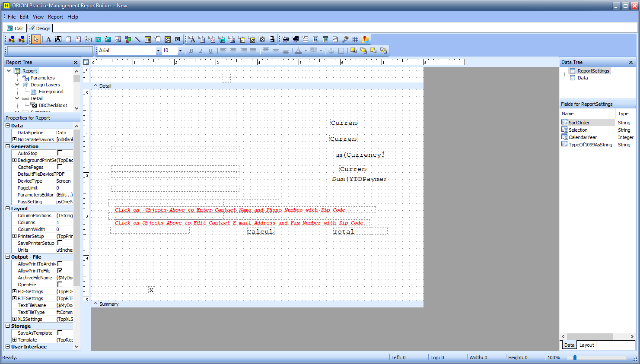Toggle the SavePrinterSetup checkbox
The height and width of the screenshot is (364, 640).
click(60, 243)
